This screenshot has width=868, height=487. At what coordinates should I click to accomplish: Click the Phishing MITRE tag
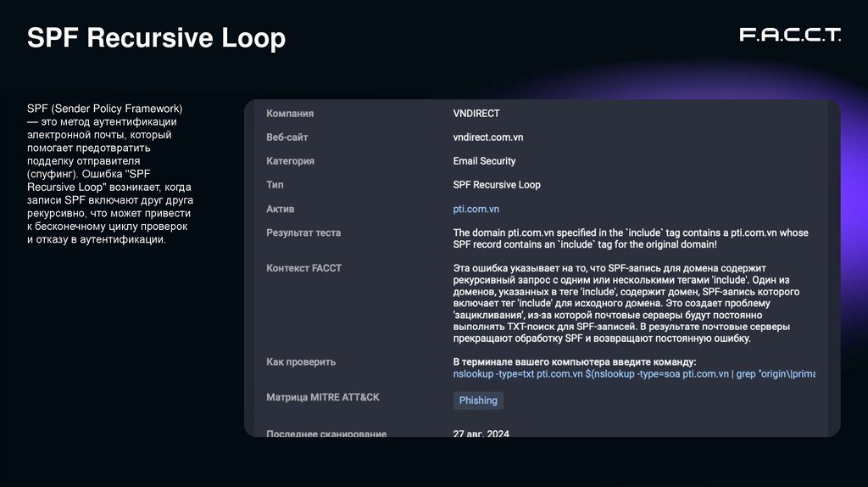coord(478,400)
